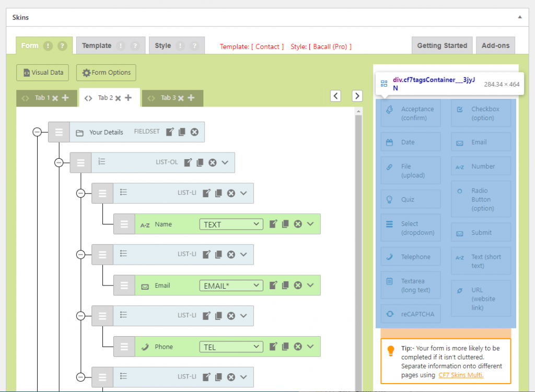Click the Visual Data button

43,73
